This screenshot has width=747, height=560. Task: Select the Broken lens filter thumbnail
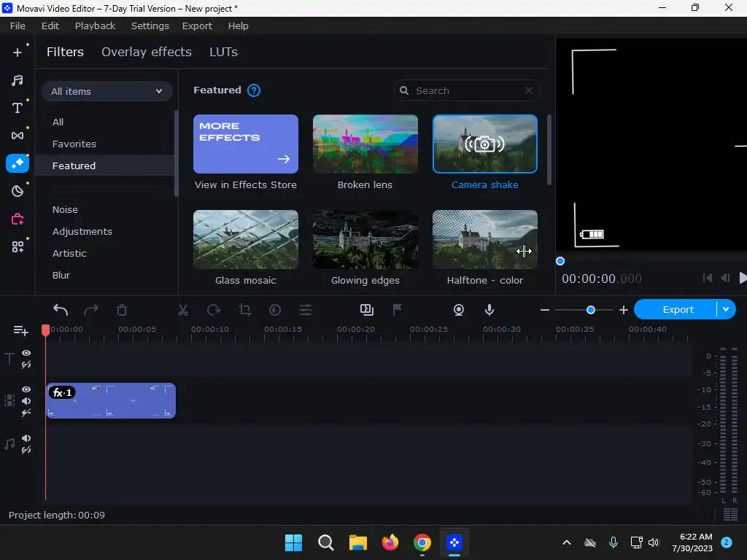(365, 144)
